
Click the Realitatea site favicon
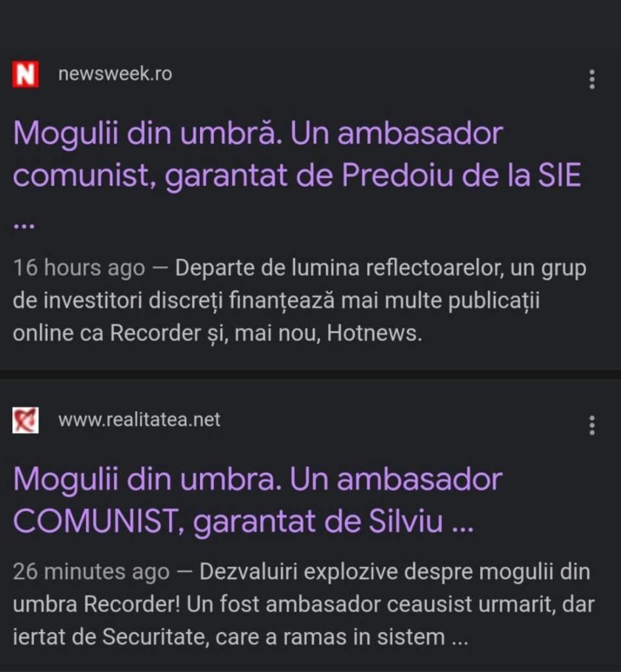tap(26, 420)
